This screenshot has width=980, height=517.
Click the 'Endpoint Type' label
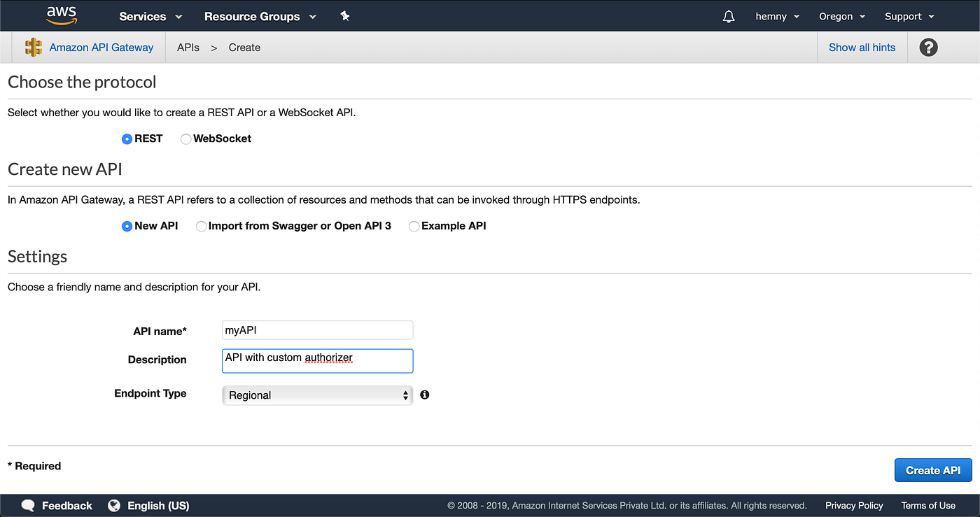point(150,393)
